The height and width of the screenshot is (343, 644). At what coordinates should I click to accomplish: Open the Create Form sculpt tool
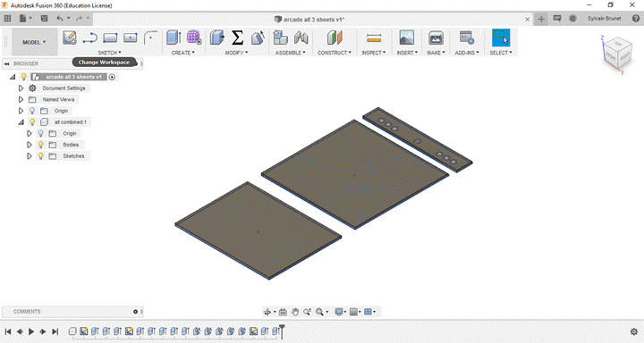click(x=194, y=38)
